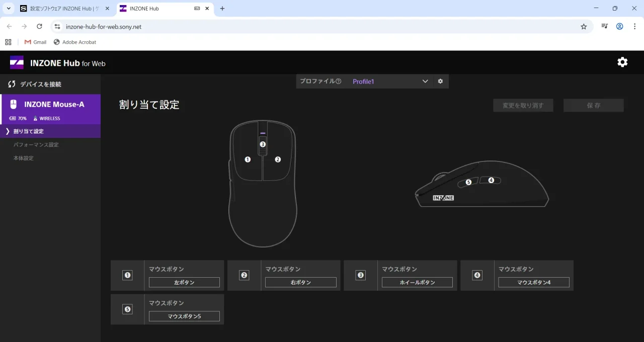Close the INZONE Hub browser tab

pos(207,9)
